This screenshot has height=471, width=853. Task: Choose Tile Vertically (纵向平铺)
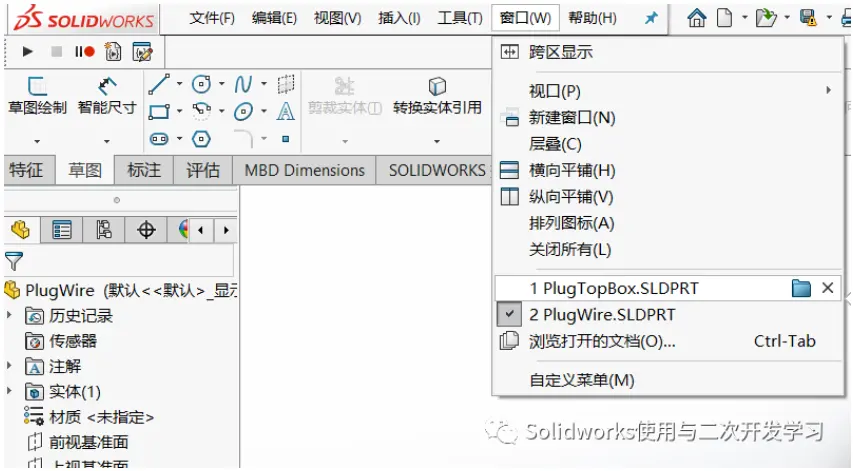pos(571,196)
